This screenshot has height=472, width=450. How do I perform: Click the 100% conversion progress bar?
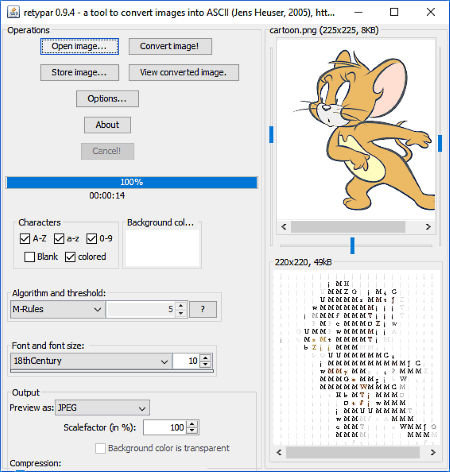132,182
